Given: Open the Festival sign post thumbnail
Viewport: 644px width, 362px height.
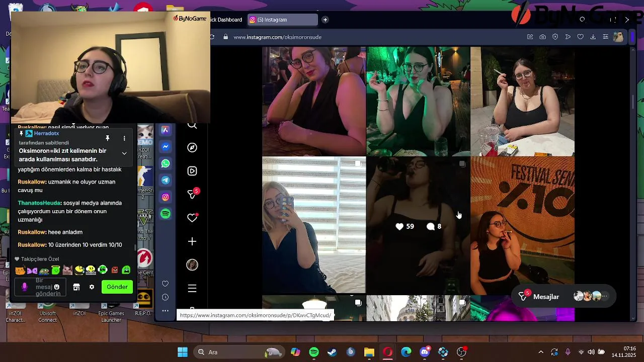Looking at the screenshot, I should tap(522, 225).
